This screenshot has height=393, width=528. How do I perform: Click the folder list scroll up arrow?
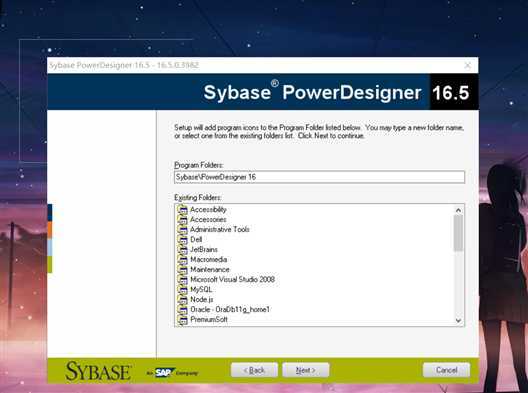(x=458, y=210)
